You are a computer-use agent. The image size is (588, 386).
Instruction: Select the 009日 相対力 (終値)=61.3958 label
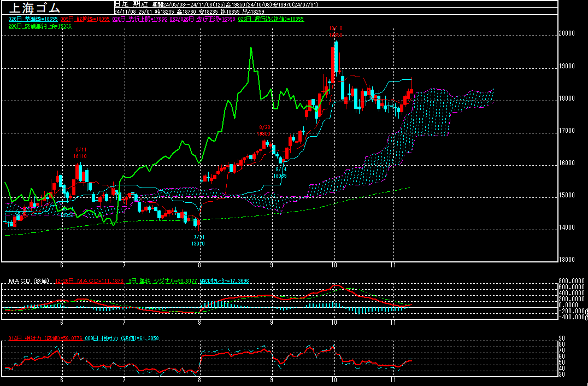(x=122, y=338)
